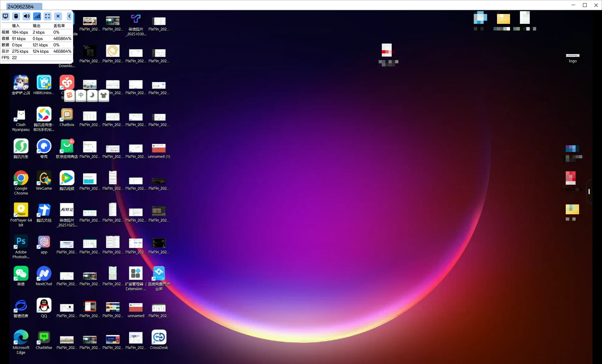Screen dimensions: 602x364
Task: Click the mouse control mode icon
Action: pos(16,16)
